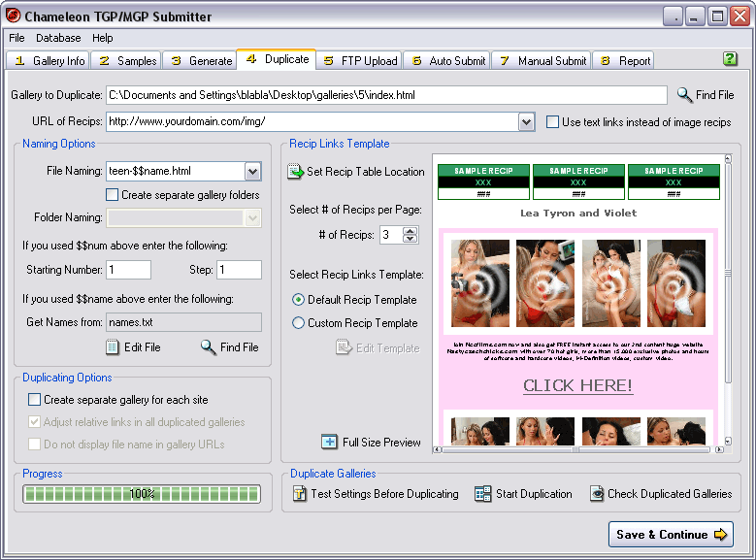The height and width of the screenshot is (560, 756).
Task: Open the Database menu
Action: (x=58, y=38)
